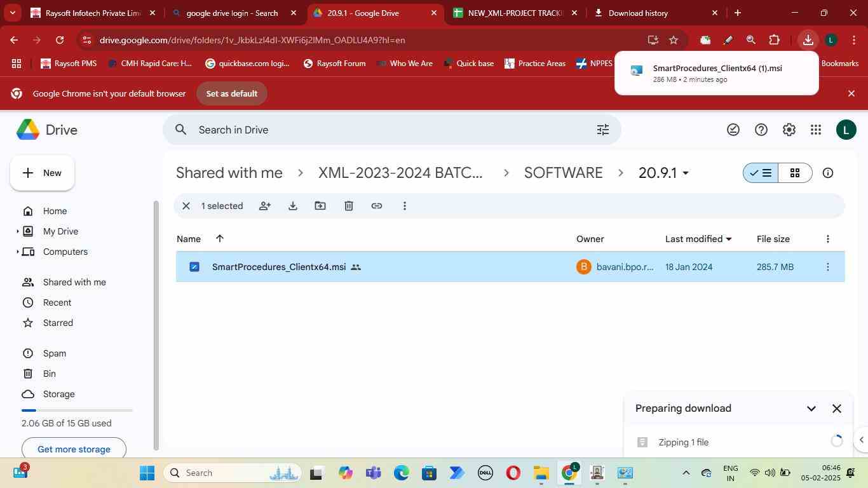Image resolution: width=868 pixels, height=488 pixels.
Task: Click the New button
Action: [42, 173]
